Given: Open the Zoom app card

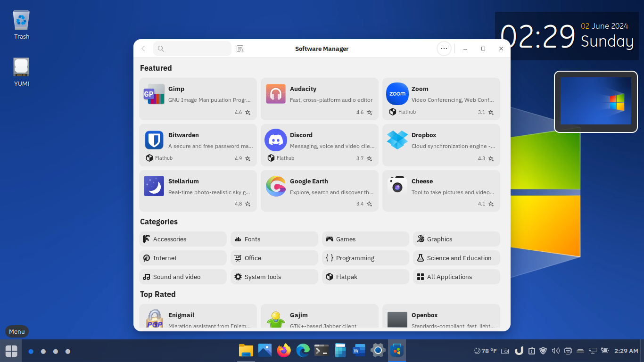Looking at the screenshot, I should coord(441,99).
